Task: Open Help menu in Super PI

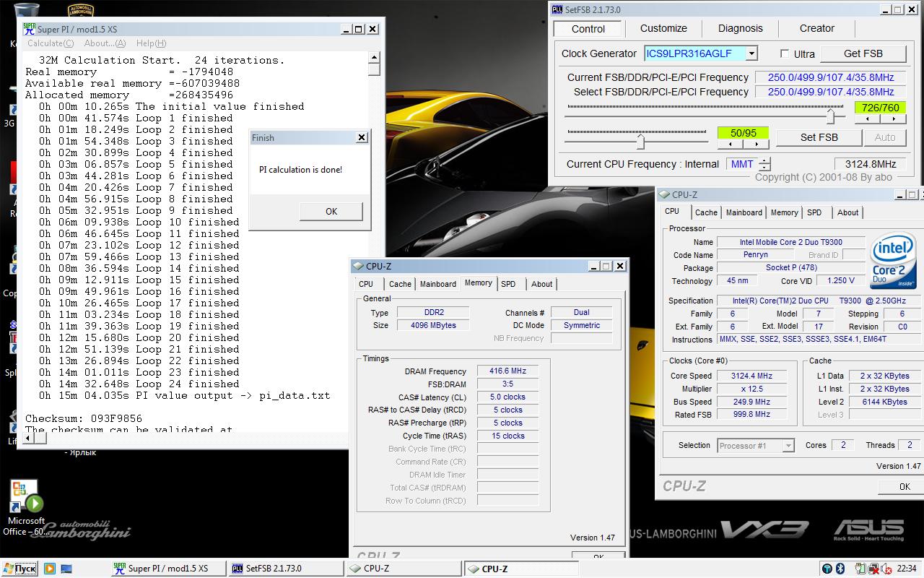Action: tap(151, 43)
